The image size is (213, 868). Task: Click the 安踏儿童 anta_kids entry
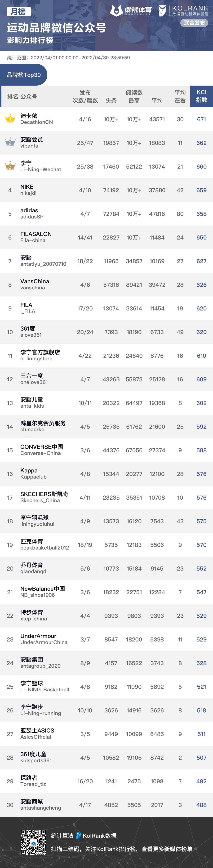coord(106,403)
